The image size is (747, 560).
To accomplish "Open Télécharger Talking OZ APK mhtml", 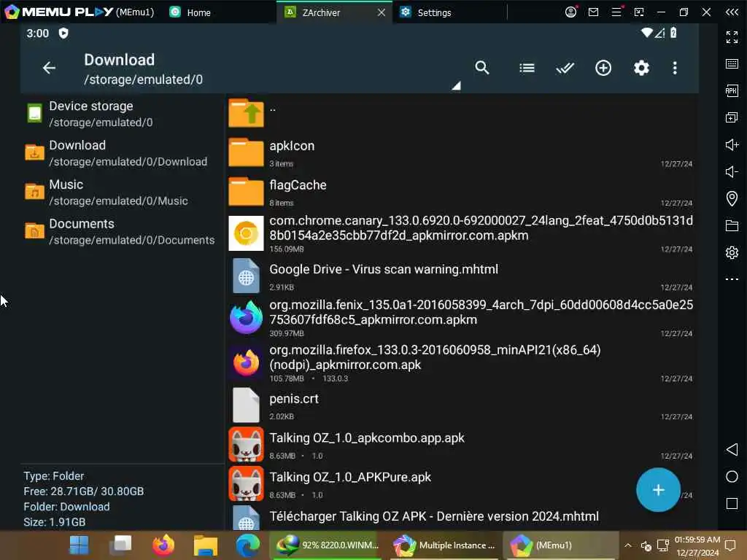I will (x=460, y=517).
